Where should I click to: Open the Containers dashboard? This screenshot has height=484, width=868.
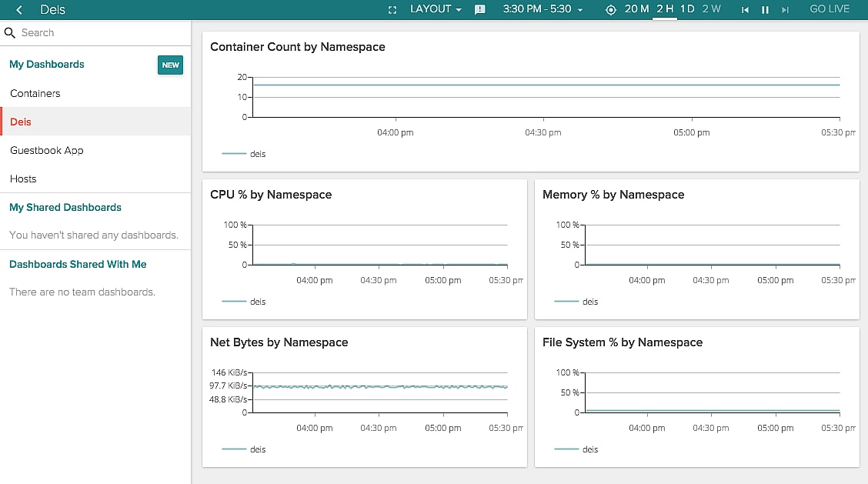pos(95,93)
